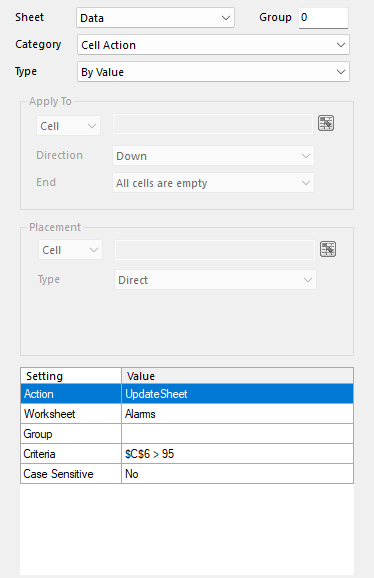Open the Apply To Cell dropdown

pos(68,126)
